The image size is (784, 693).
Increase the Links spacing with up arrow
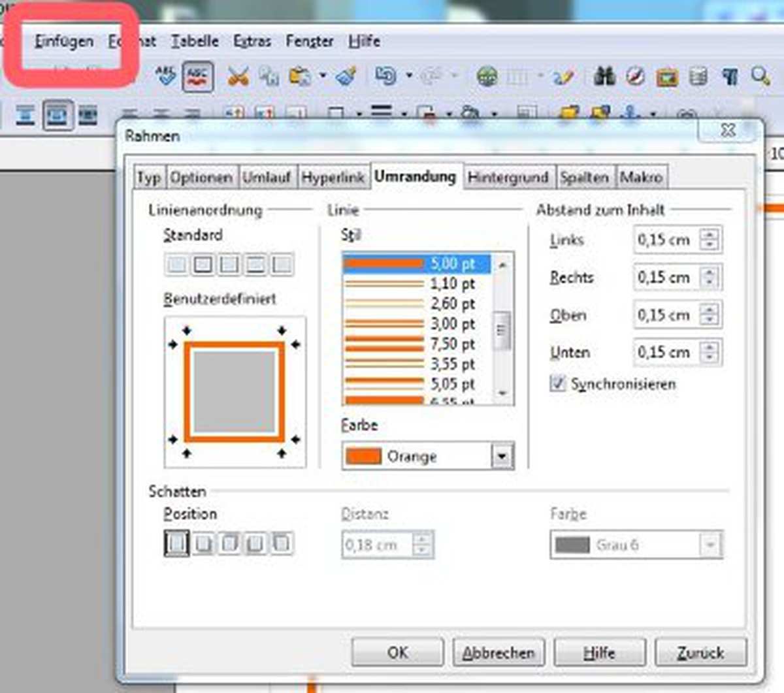(710, 234)
